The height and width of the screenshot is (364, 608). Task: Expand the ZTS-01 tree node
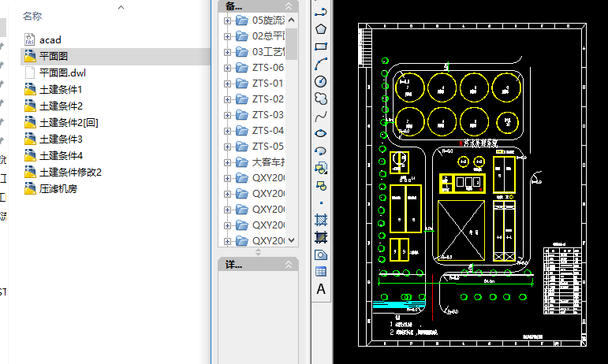[x=228, y=84]
